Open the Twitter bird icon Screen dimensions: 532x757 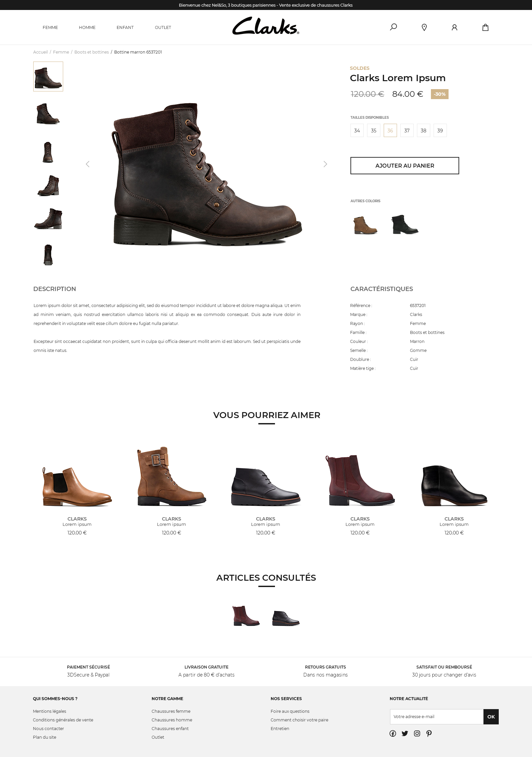point(405,733)
